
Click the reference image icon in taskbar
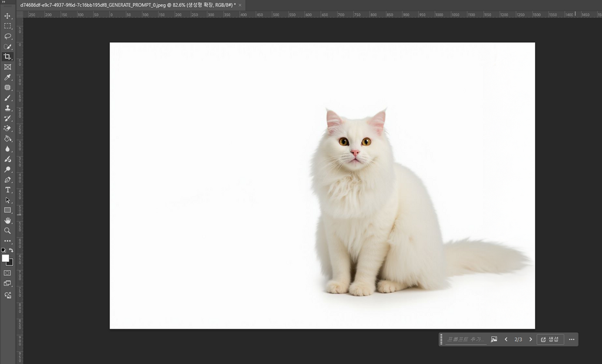coord(494,339)
